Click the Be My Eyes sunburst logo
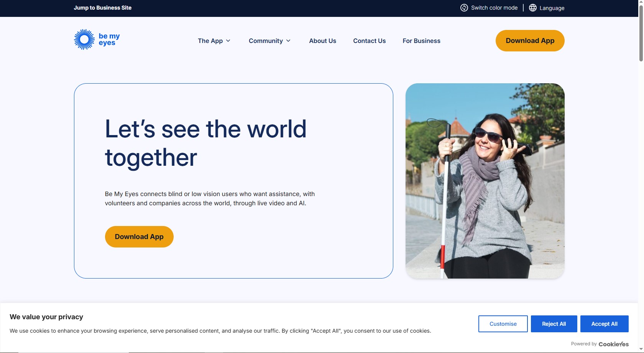The width and height of the screenshot is (644, 353). [84, 40]
